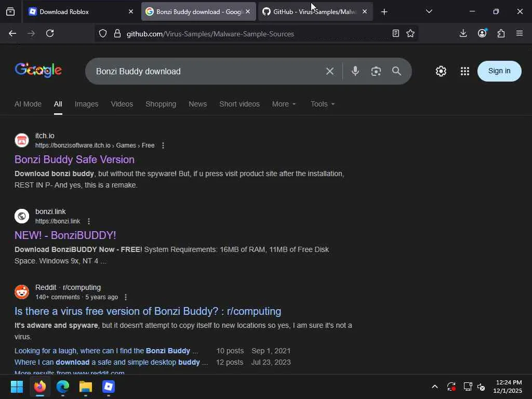The height and width of the screenshot is (399, 532).
Task: Open options menu for itch.io result
Action: (x=163, y=145)
